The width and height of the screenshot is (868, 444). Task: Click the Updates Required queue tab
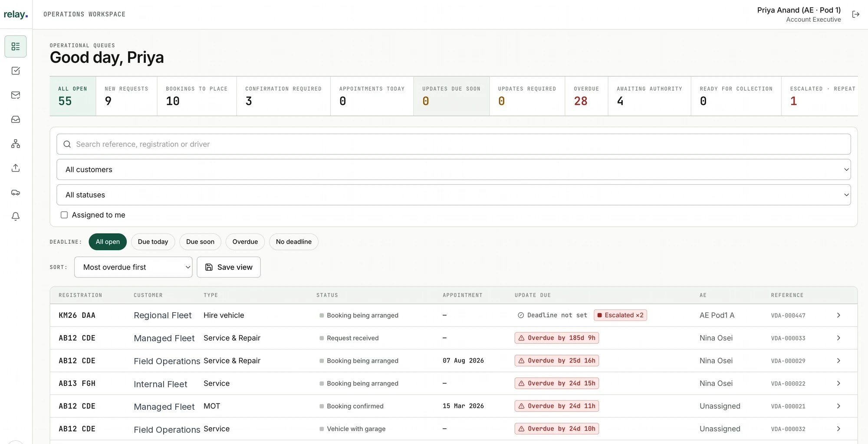click(527, 96)
